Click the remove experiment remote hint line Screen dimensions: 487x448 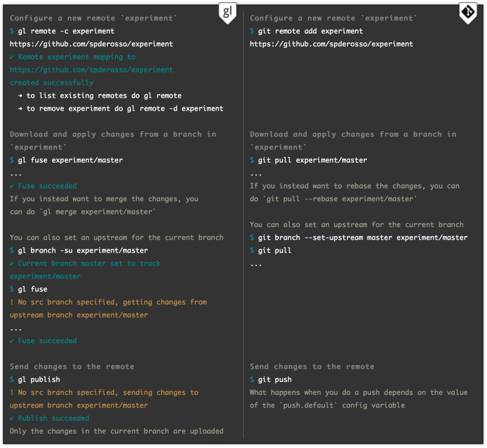(121, 108)
